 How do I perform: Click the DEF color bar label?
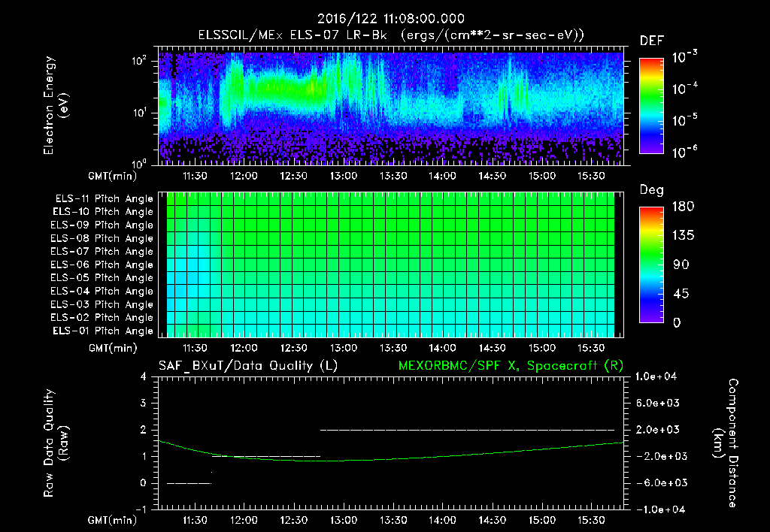coord(652,41)
